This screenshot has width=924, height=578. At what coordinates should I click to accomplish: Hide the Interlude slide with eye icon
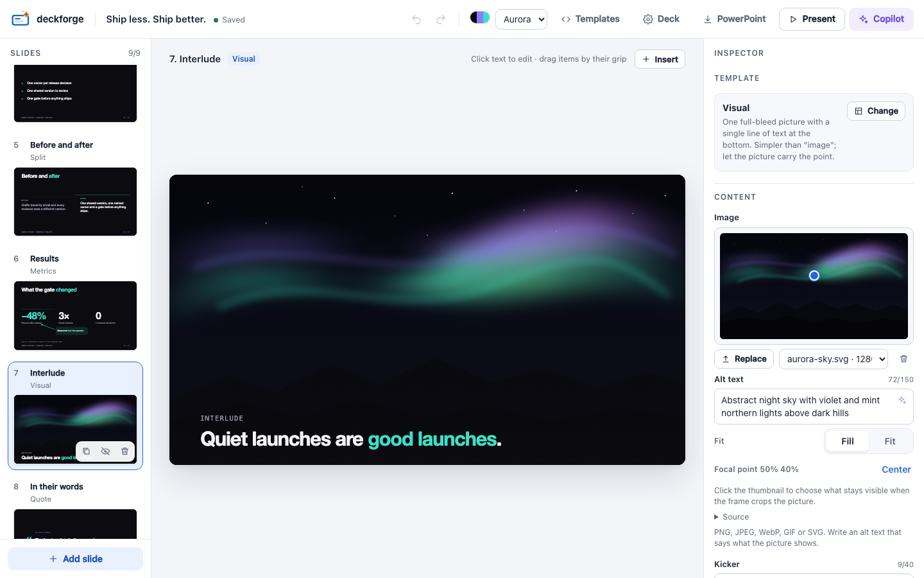click(105, 451)
